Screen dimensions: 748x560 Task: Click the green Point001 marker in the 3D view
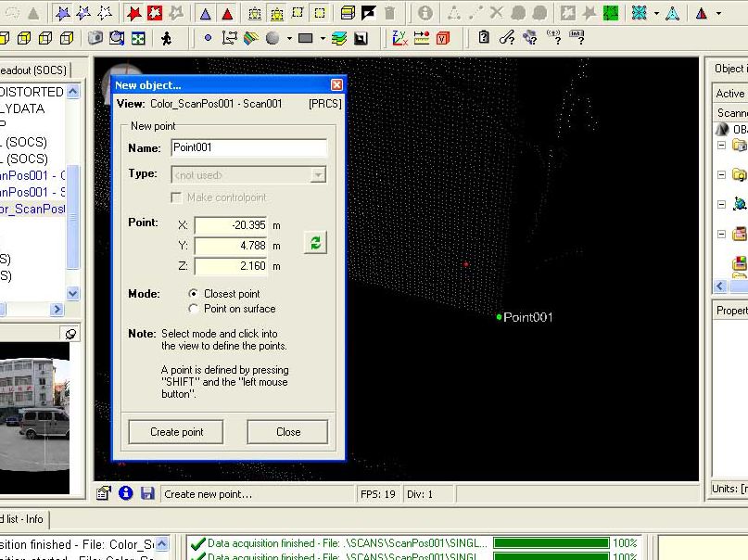coord(499,317)
